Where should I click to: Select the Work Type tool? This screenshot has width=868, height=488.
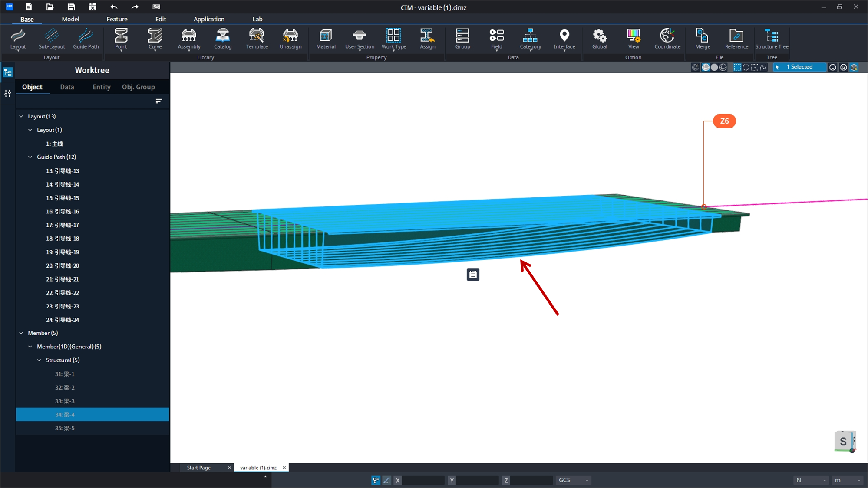pos(394,39)
